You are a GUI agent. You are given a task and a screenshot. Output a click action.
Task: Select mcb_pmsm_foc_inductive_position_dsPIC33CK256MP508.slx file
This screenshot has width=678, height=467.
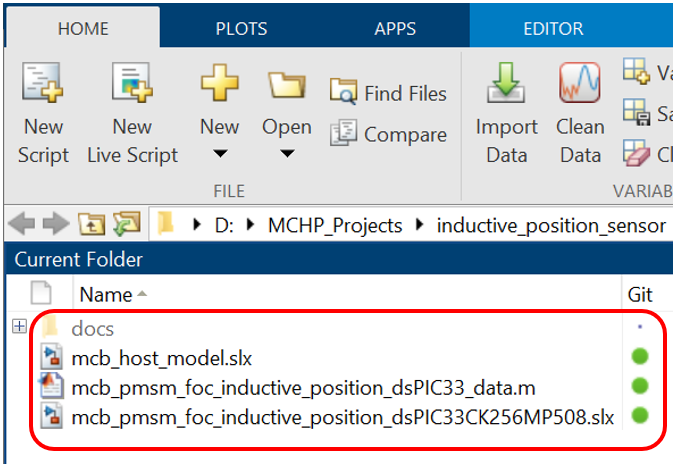point(342,418)
